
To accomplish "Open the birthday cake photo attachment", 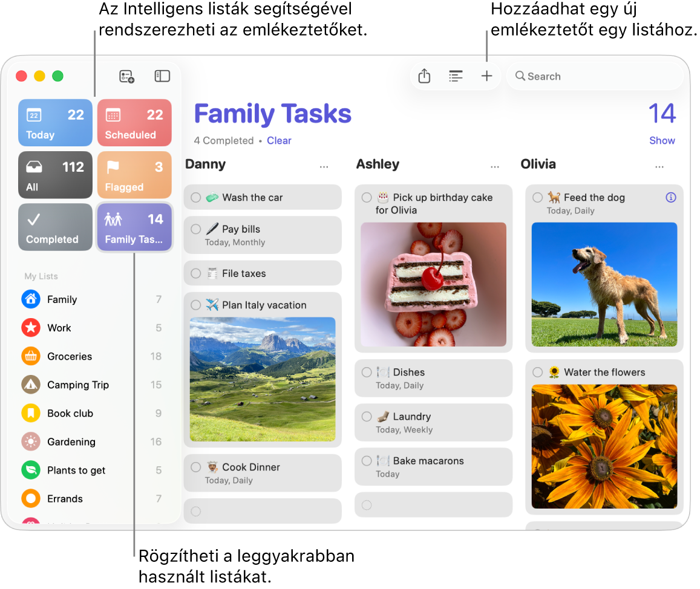I will (433, 284).
